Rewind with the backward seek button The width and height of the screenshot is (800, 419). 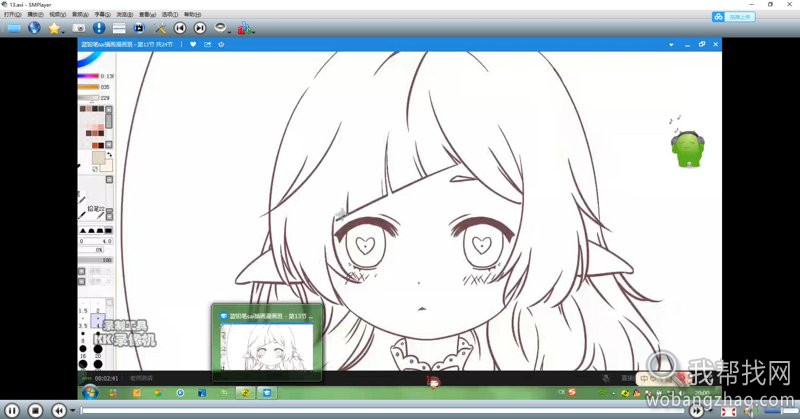coord(59,410)
